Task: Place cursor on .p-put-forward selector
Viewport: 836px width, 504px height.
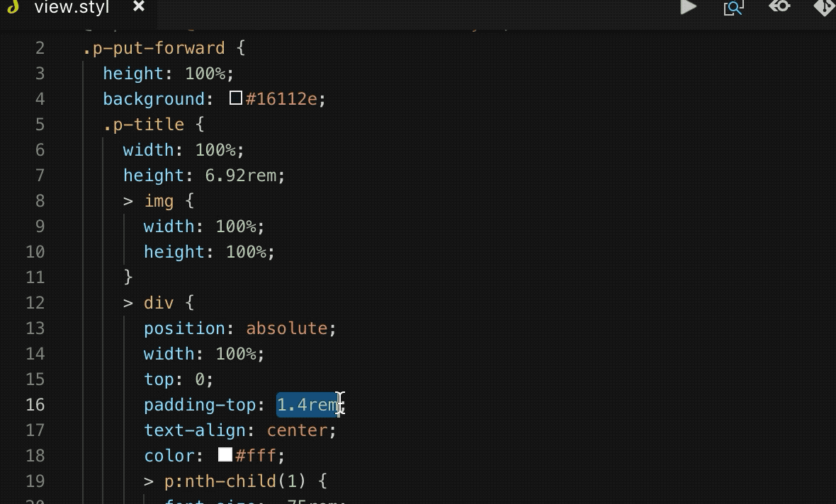Action: 154,48
